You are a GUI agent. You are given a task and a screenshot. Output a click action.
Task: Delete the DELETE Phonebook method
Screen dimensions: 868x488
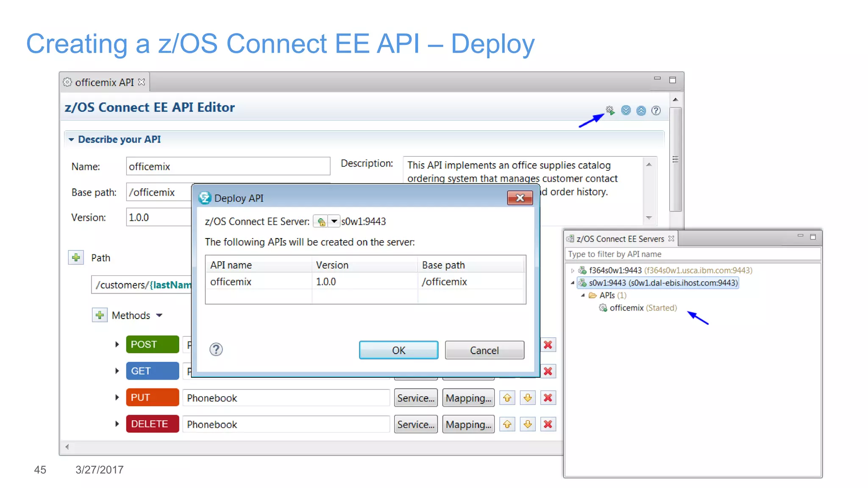click(548, 424)
